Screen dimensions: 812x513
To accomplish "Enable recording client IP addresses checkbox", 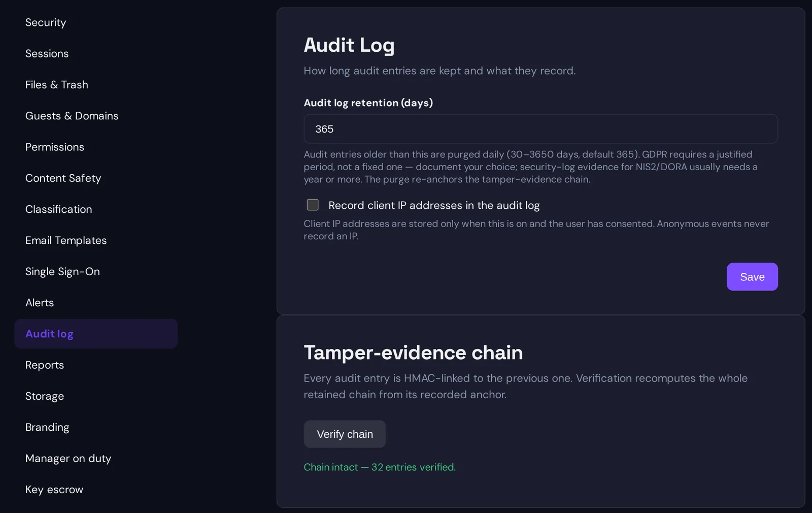I will tap(313, 205).
